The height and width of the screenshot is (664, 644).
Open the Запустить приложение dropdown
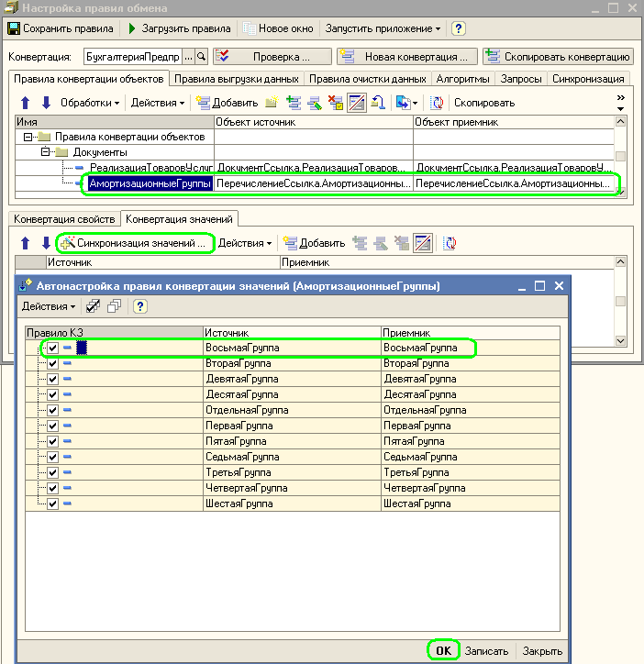point(383,28)
